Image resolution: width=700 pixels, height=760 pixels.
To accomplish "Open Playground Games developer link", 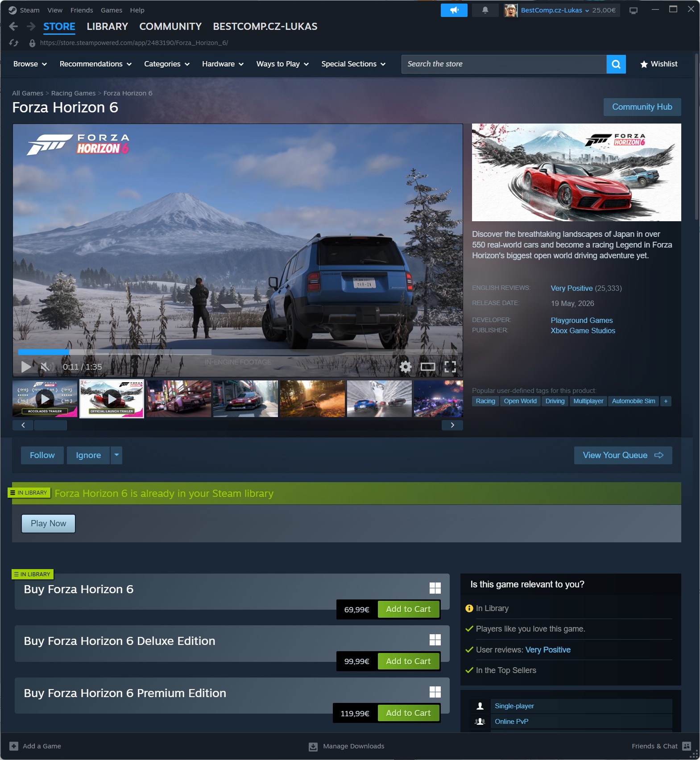I will [x=581, y=320].
